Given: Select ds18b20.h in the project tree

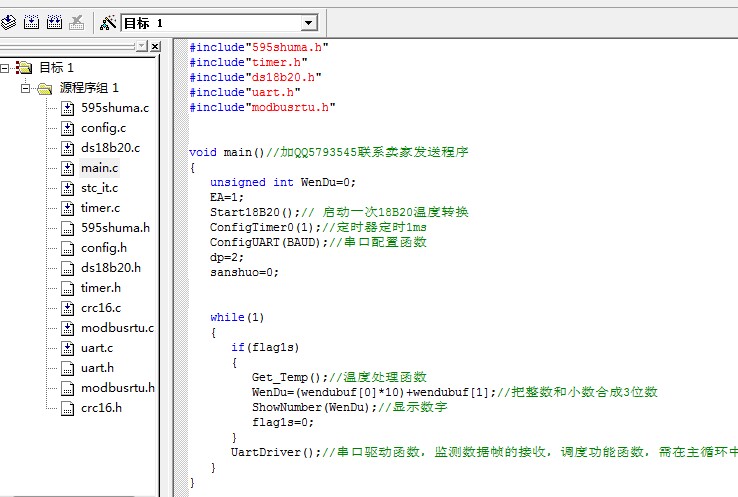Looking at the screenshot, I should click(x=111, y=268).
